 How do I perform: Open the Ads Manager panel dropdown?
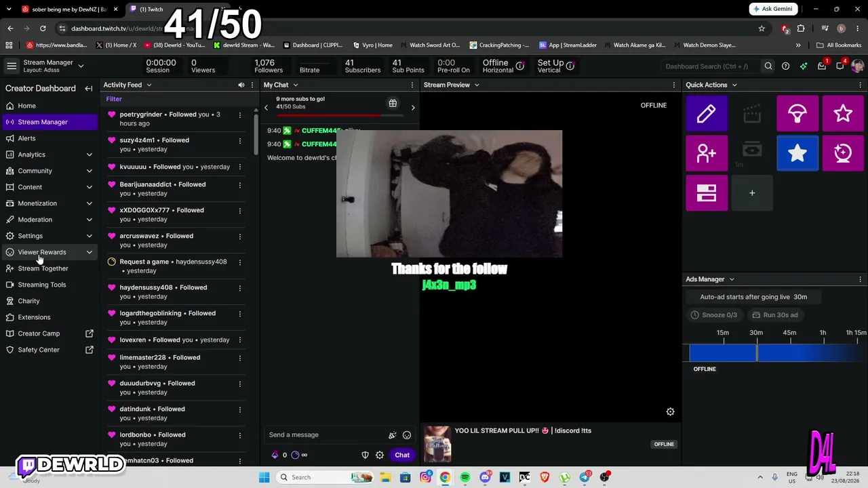coord(732,279)
